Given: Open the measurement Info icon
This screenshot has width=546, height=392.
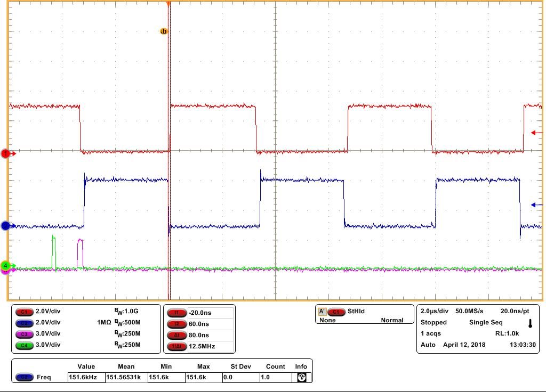Looking at the screenshot, I should pos(302,377).
